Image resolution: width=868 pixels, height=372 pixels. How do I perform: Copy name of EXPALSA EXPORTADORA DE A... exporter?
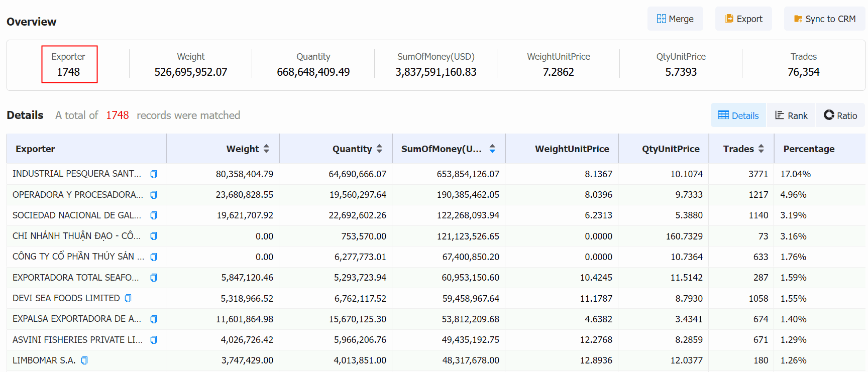[x=154, y=319]
